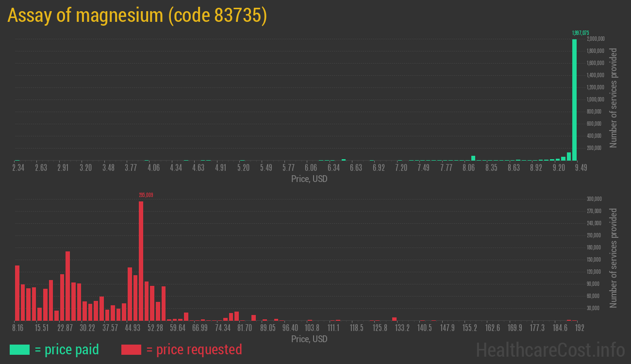The height and width of the screenshot is (364, 631).
Task: Click the tallest green bar near 9.49
Action: coord(574,99)
